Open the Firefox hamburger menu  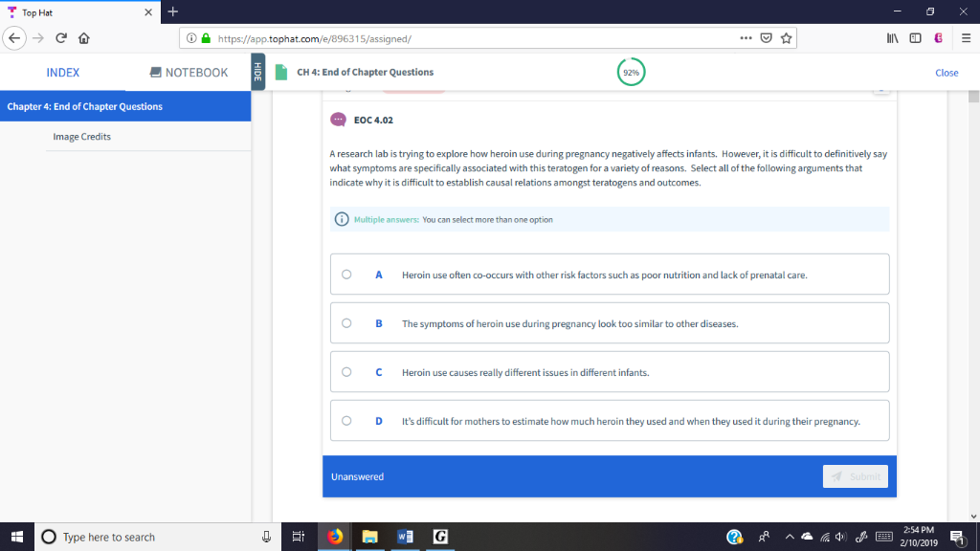pyautogui.click(x=966, y=38)
